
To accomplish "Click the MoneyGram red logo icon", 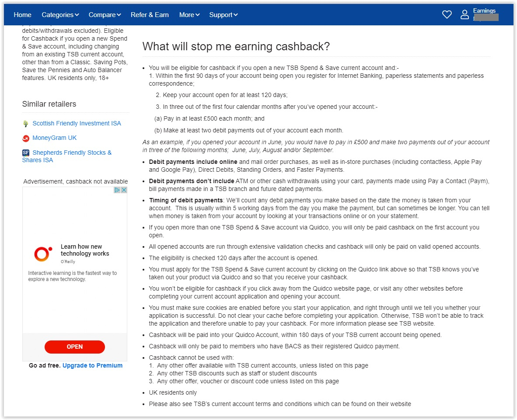I will click(26, 139).
